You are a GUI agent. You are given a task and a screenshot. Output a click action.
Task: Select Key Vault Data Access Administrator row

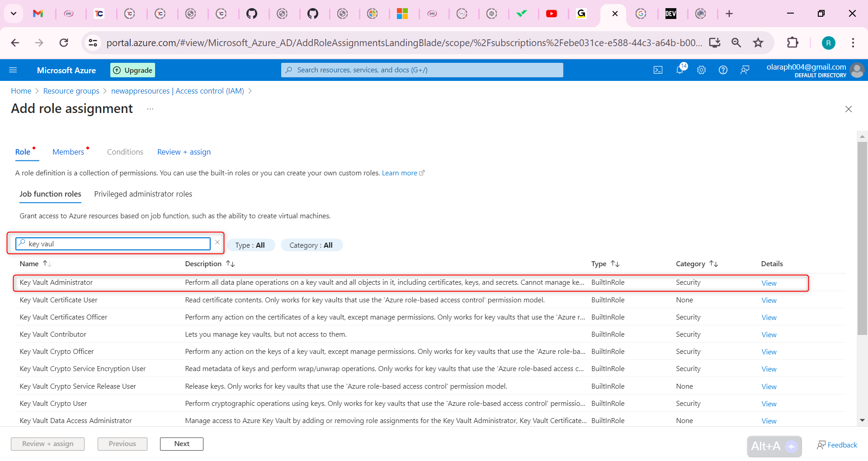[431, 420]
